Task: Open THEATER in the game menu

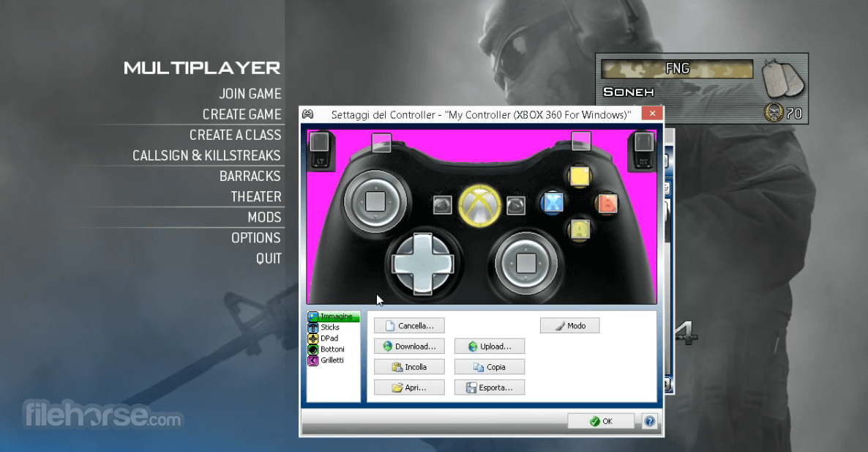Action: [256, 196]
